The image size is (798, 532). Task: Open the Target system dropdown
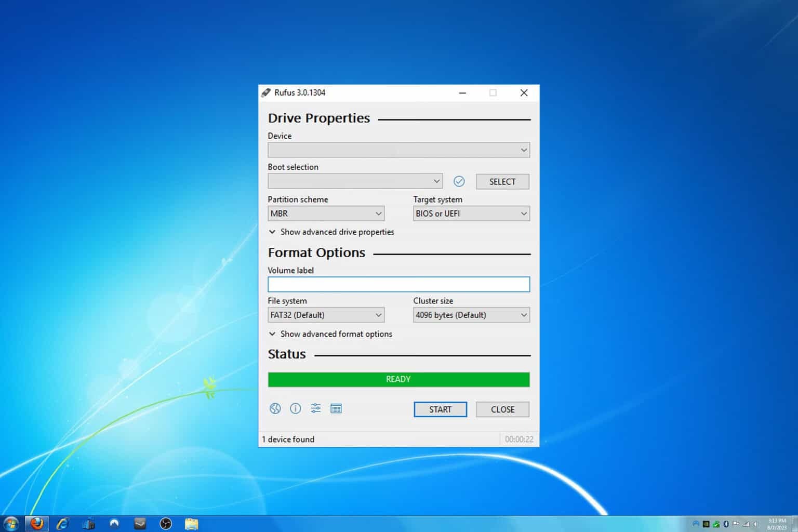tap(471, 213)
